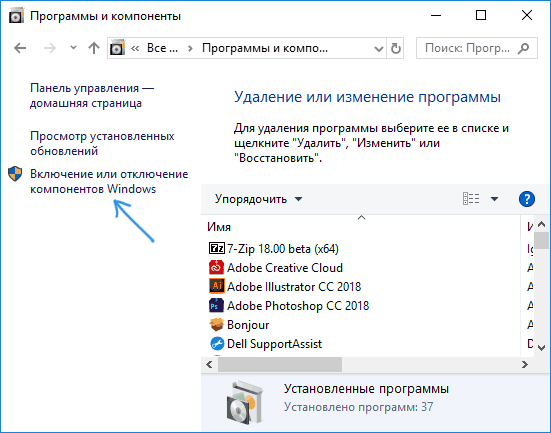Maximize the Programs and Features window
The image size is (551, 433).
pyautogui.click(x=481, y=15)
